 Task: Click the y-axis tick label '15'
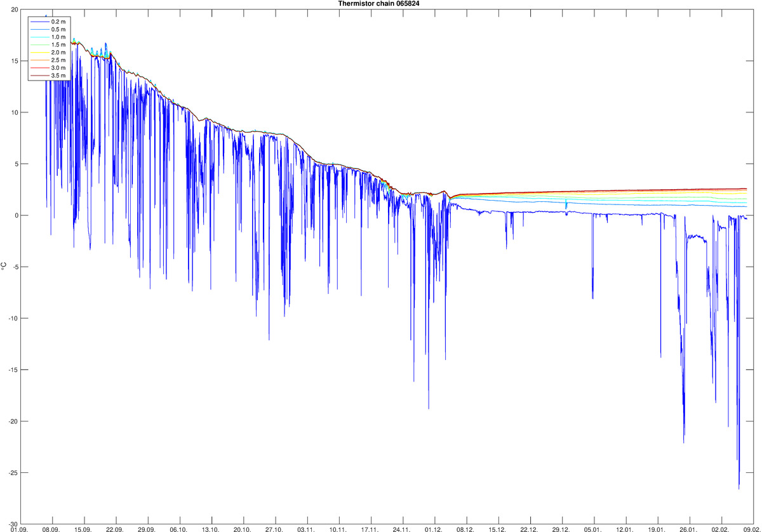pos(15,61)
